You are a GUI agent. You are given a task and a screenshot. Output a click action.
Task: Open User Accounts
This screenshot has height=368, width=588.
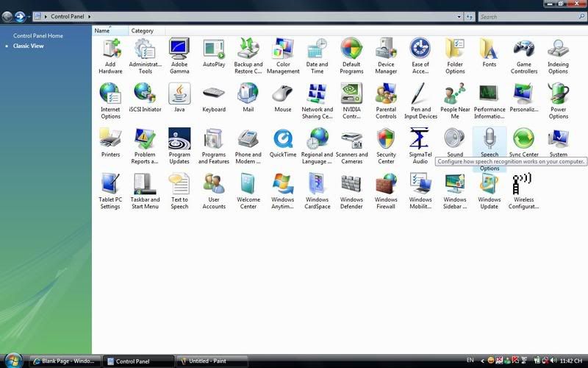[x=214, y=191]
